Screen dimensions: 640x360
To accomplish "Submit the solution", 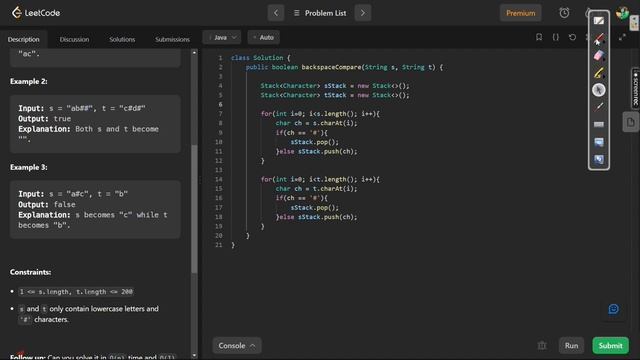I will [x=610, y=346].
